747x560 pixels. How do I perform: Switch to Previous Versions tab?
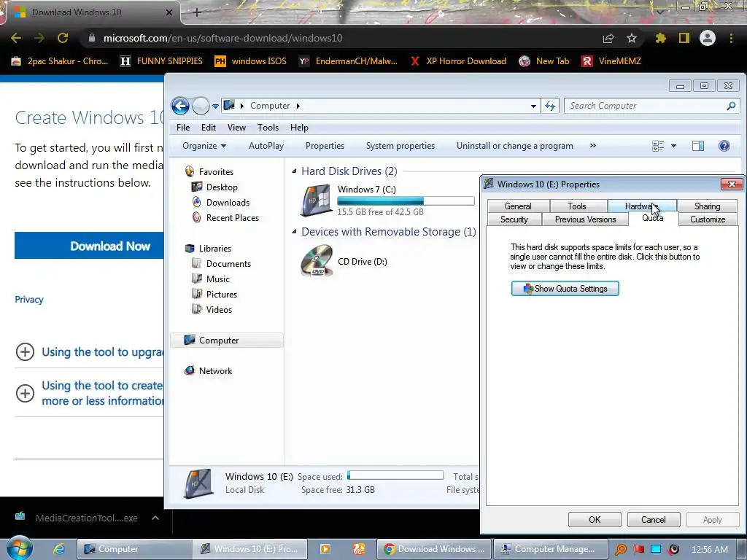(586, 219)
